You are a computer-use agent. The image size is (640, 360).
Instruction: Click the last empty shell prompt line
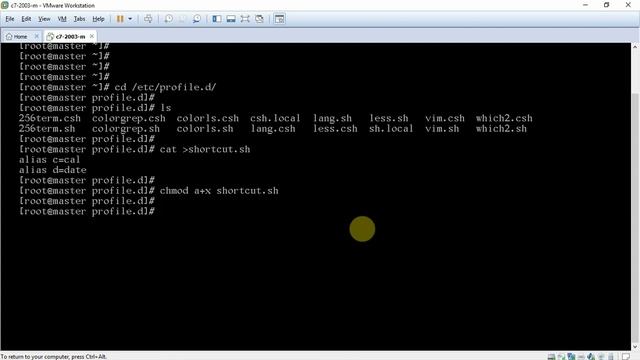[x=87, y=211]
